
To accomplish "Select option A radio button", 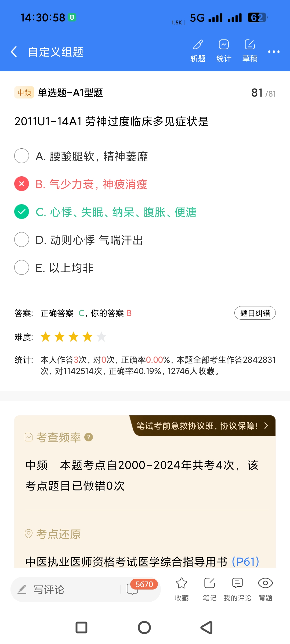I will [x=22, y=156].
